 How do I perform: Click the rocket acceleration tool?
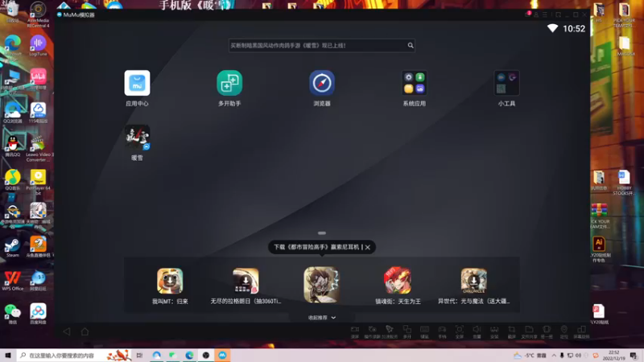[x=390, y=332]
